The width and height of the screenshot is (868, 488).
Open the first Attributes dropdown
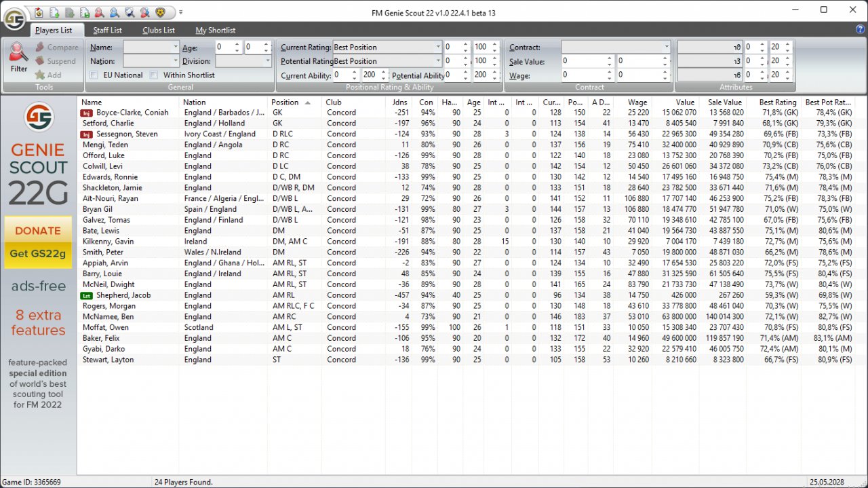point(710,48)
